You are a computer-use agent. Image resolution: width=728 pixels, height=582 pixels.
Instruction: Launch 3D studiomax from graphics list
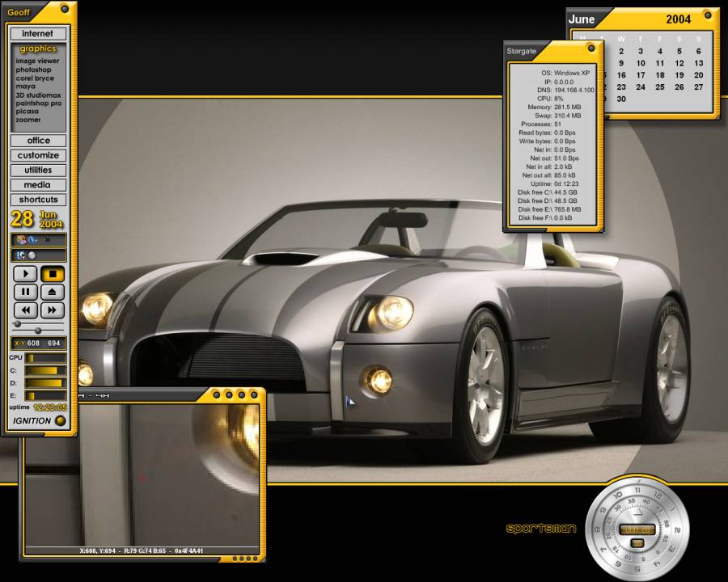[38, 95]
